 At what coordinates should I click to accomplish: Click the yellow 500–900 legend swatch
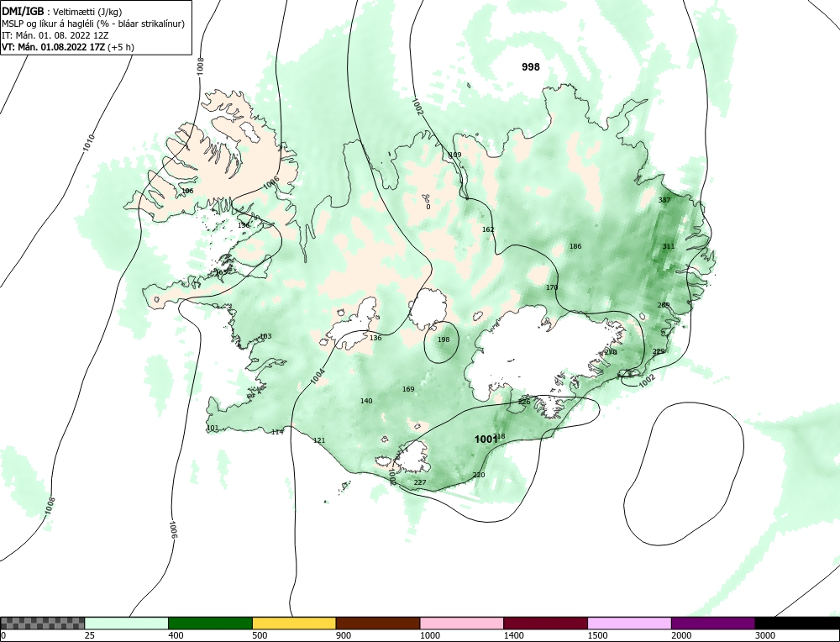294,623
